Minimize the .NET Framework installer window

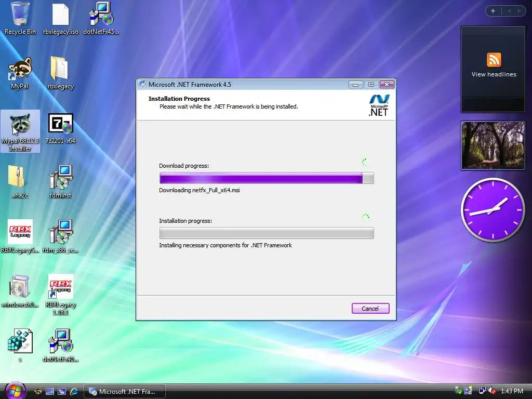click(x=355, y=85)
